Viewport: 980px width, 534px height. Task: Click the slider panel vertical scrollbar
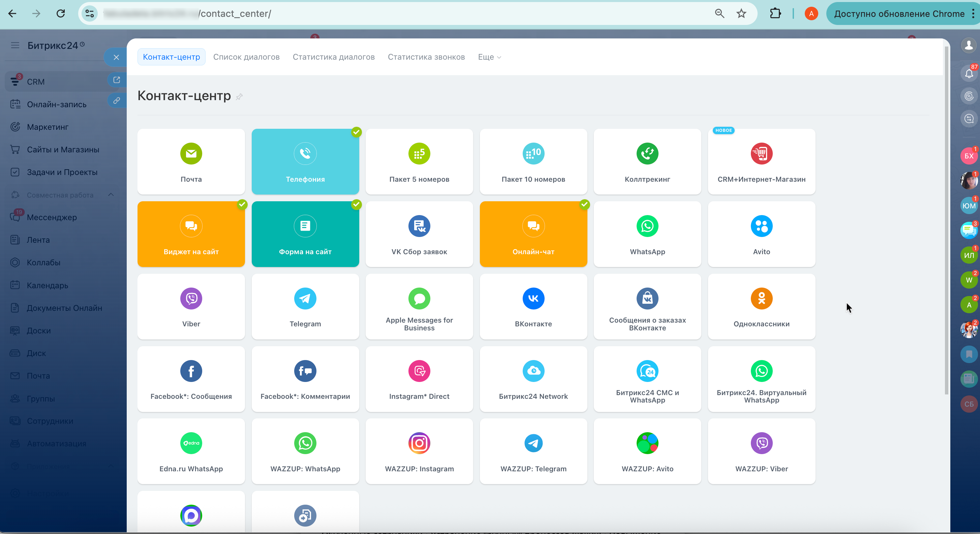click(x=947, y=221)
